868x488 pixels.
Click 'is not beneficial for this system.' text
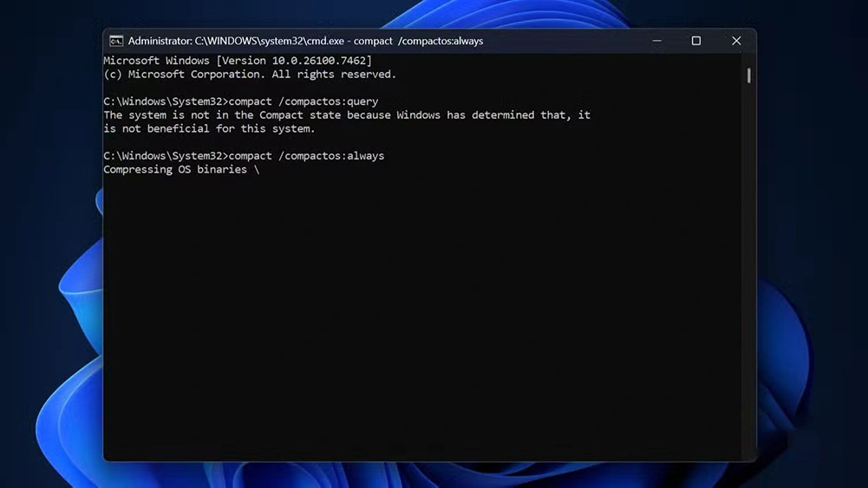[209, 129]
